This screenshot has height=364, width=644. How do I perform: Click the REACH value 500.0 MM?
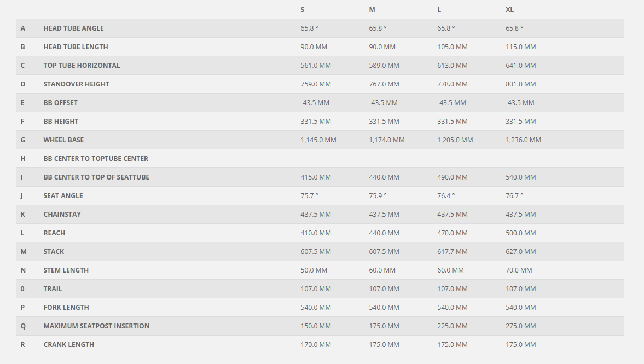click(x=521, y=233)
